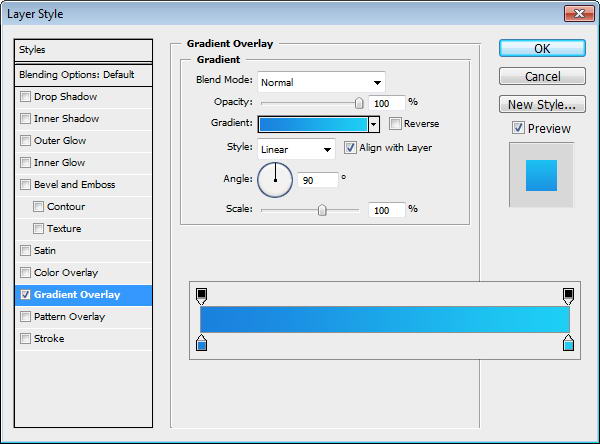Enable the Inner Glow checkbox
Screen dimensions: 600x444
pyautogui.click(x=25, y=163)
